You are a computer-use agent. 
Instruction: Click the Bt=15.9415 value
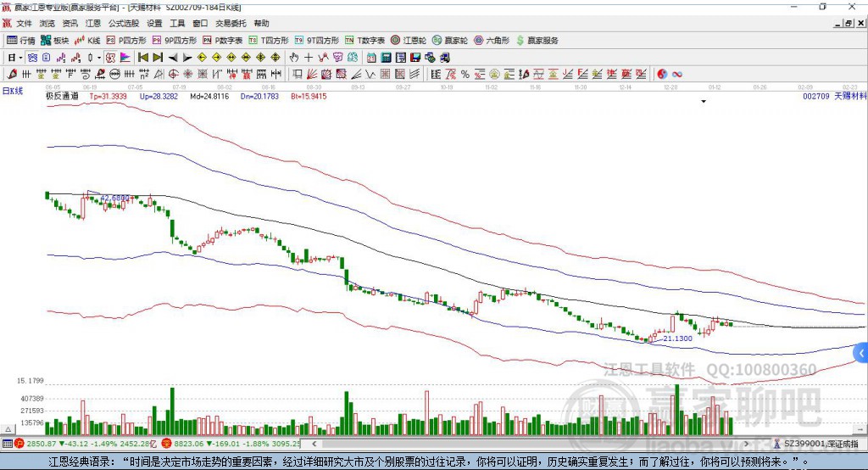[x=309, y=97]
